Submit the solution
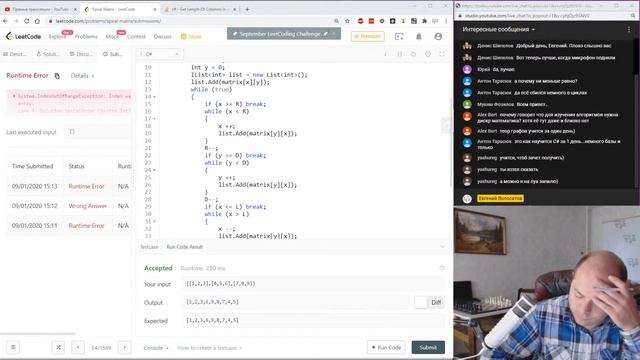 [x=428, y=347]
